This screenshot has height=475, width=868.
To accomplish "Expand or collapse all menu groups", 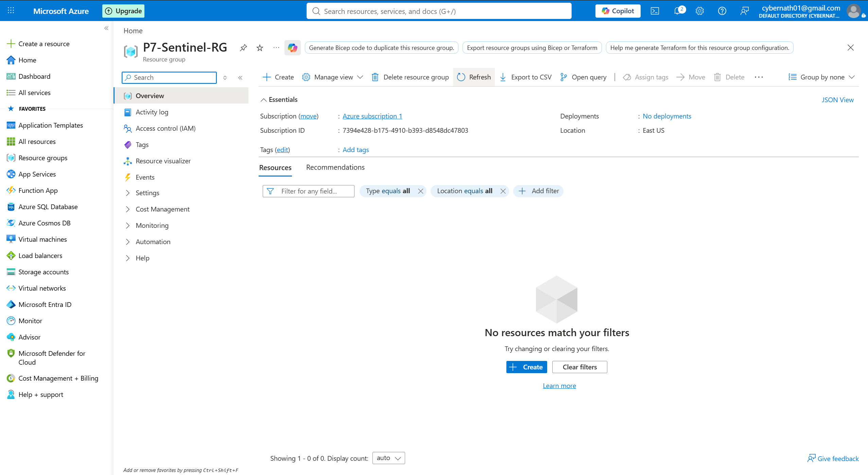I will 225,77.
